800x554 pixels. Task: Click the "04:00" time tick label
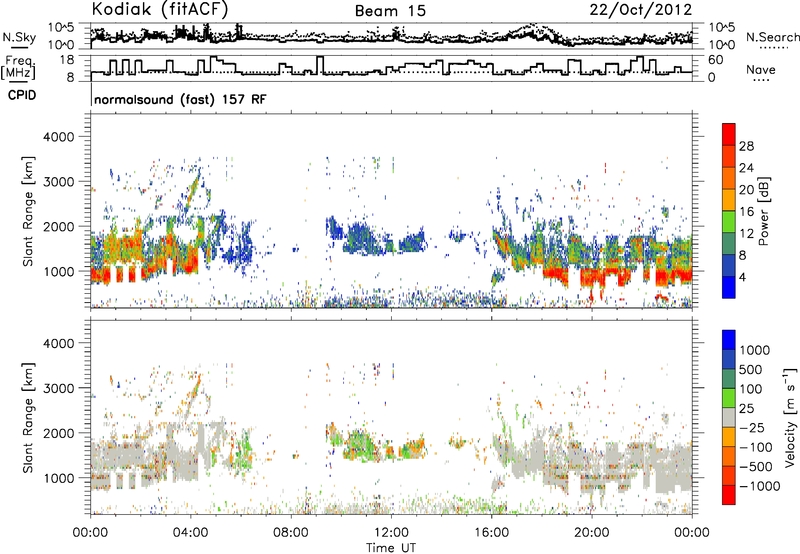coord(191,533)
